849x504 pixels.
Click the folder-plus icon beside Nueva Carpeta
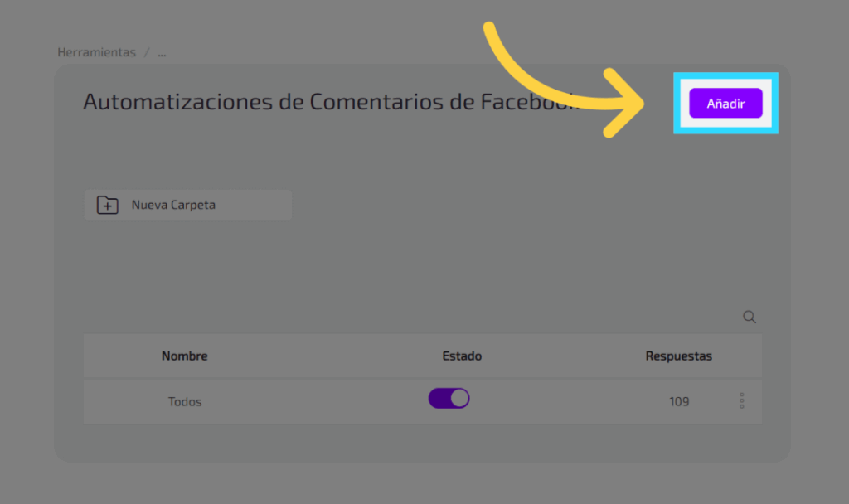click(x=108, y=205)
